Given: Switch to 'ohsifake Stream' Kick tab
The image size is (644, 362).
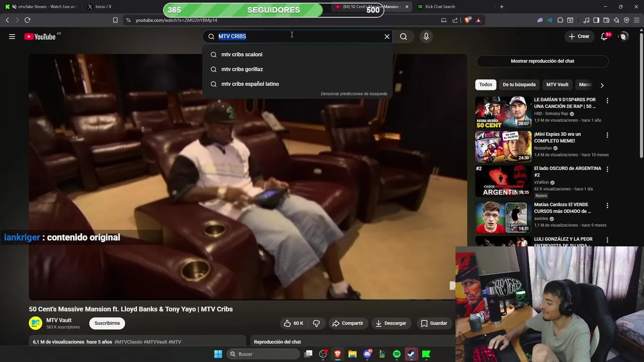Looking at the screenshot, I should pyautogui.click(x=42, y=7).
